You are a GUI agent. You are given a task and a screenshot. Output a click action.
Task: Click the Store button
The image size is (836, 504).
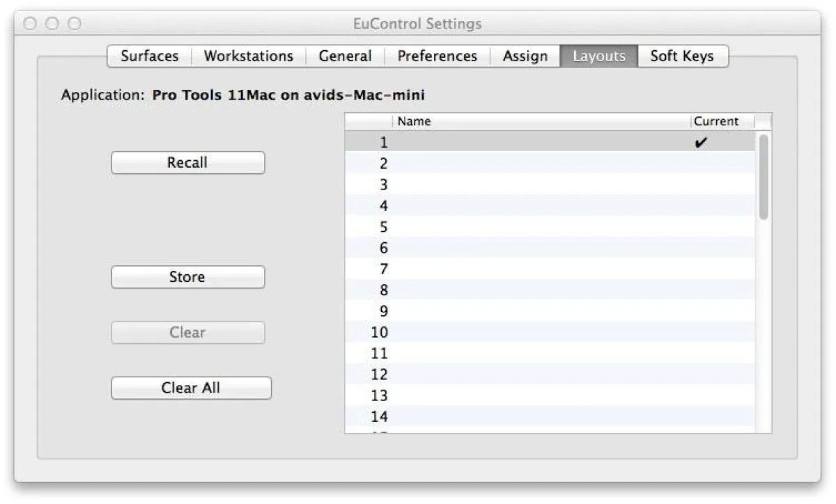(x=188, y=277)
